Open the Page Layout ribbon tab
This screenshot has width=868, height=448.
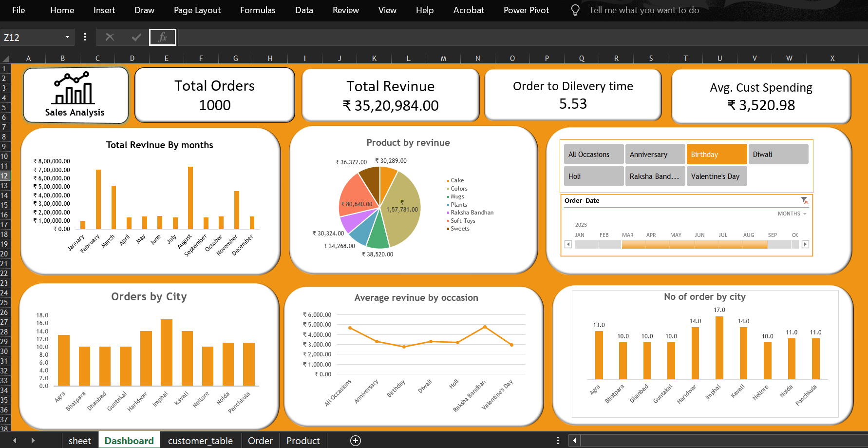(197, 10)
